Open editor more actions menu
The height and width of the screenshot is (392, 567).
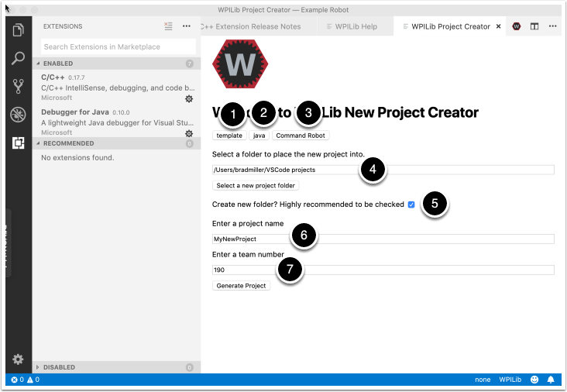(552, 26)
